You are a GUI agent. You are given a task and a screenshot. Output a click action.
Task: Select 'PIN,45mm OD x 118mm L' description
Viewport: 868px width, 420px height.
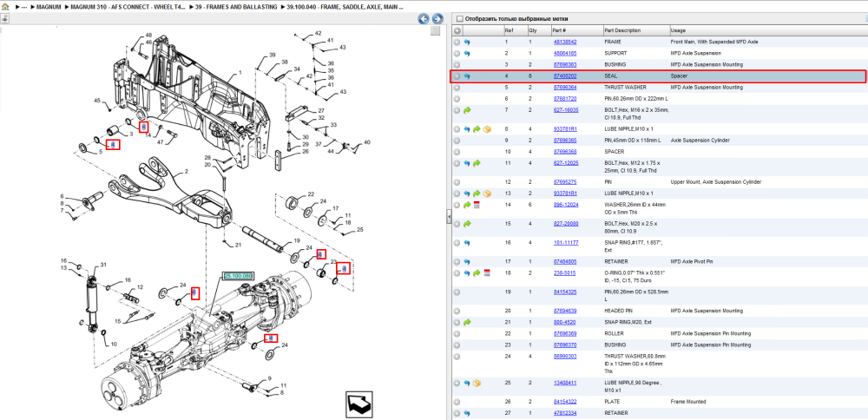(633, 141)
